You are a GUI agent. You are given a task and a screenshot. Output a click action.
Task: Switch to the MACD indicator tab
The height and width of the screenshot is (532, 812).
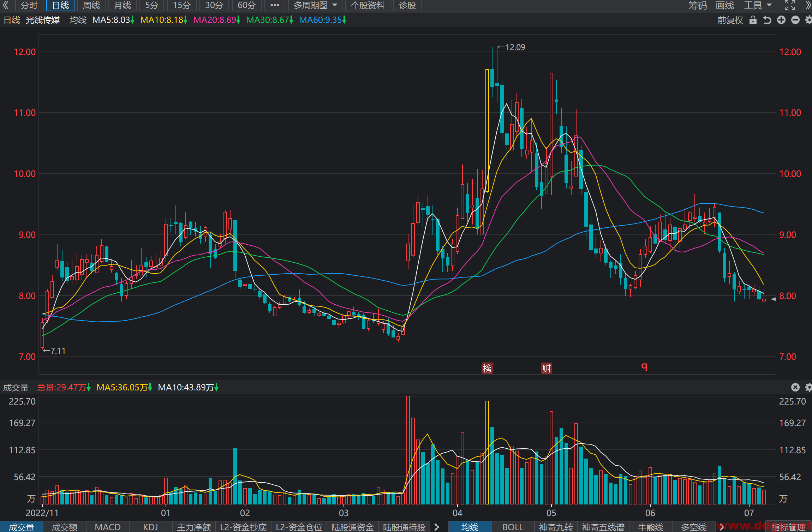[x=108, y=527]
